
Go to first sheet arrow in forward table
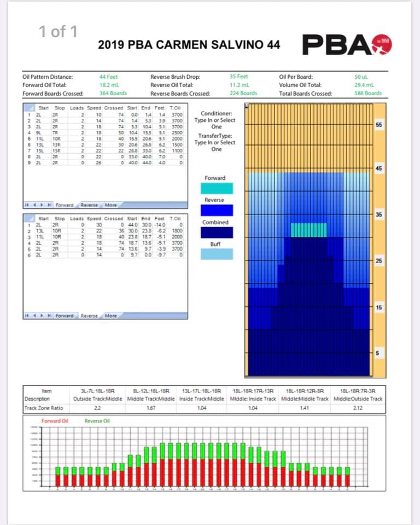[x=27, y=205]
